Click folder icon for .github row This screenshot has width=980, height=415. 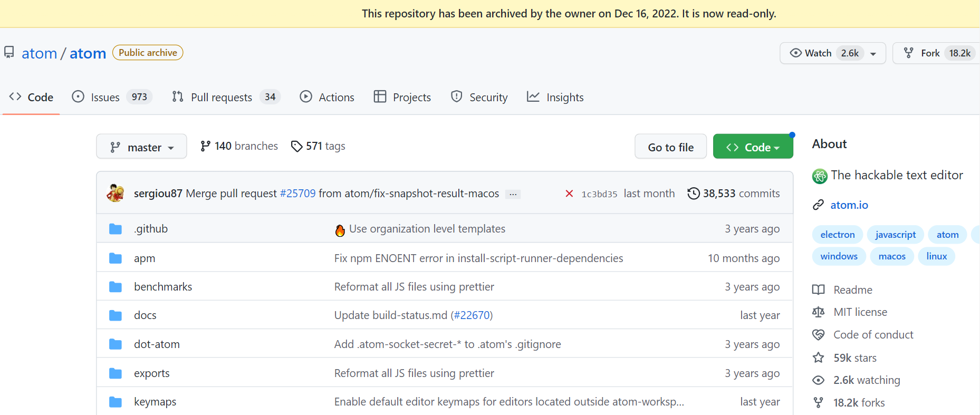[x=116, y=229]
